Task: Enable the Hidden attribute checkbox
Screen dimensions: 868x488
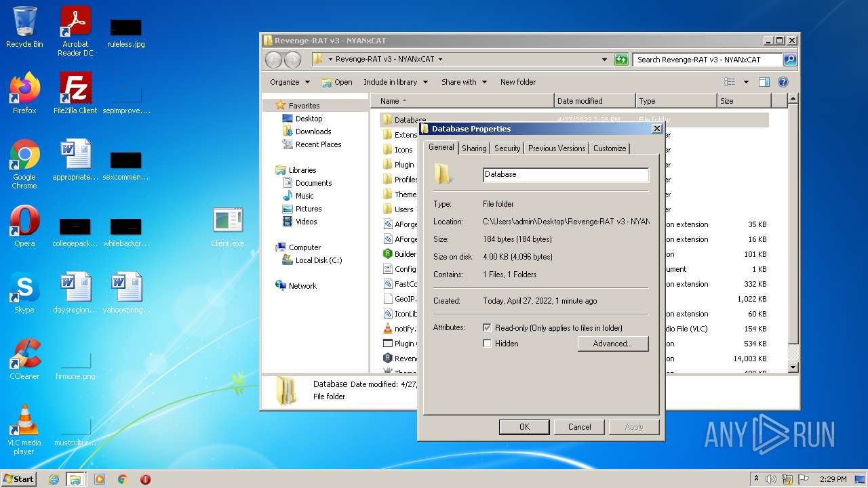Action: pyautogui.click(x=487, y=344)
